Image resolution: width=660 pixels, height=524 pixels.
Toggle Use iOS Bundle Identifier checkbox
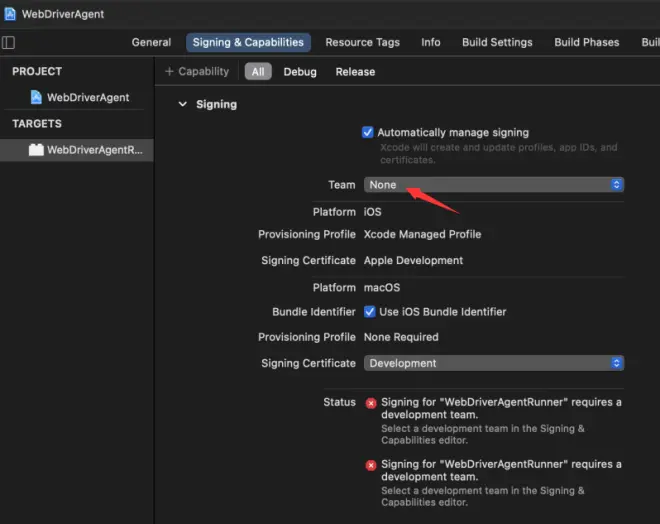pyautogui.click(x=370, y=312)
